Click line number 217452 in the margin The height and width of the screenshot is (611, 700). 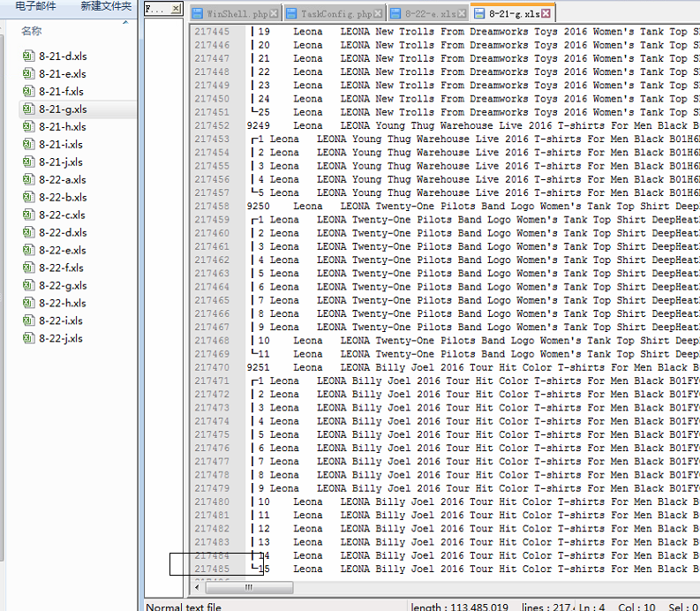tap(212, 125)
